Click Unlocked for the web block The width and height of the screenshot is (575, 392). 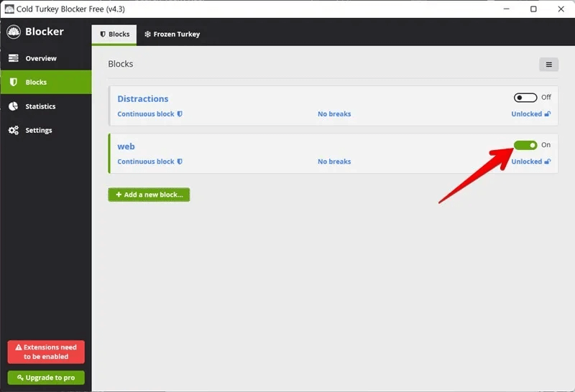(x=531, y=162)
